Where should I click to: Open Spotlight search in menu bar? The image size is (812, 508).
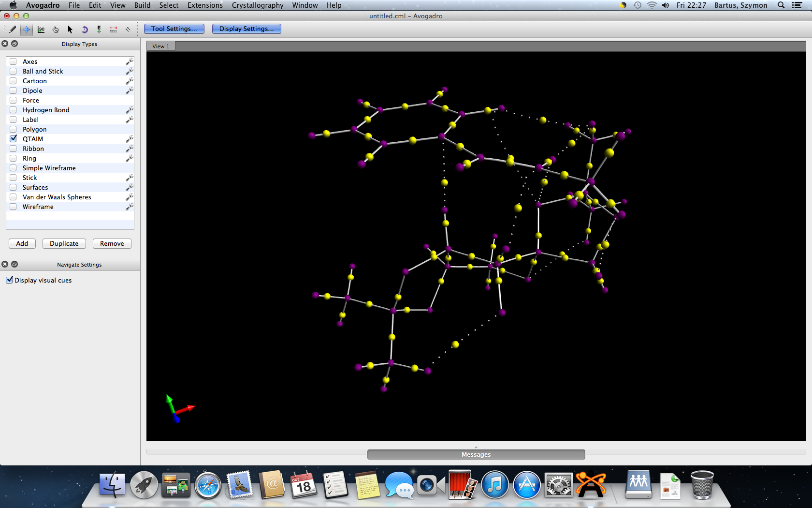coord(781,5)
